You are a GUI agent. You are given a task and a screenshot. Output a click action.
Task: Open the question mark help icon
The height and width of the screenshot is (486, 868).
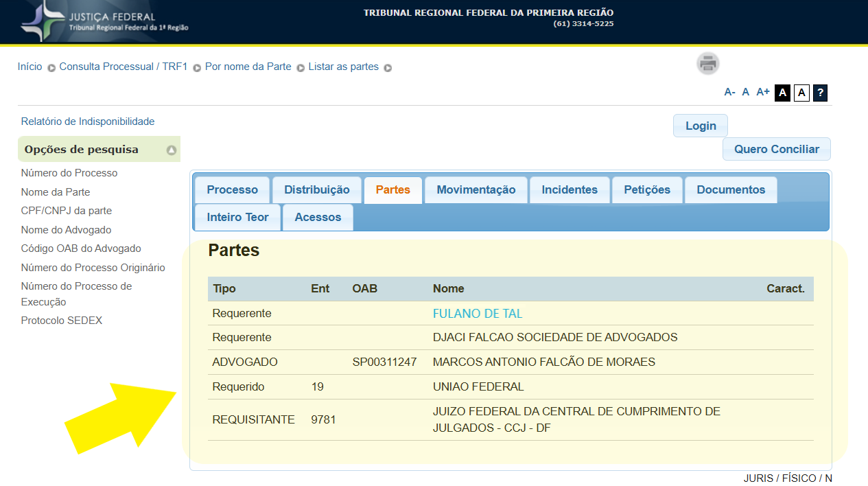tap(820, 93)
